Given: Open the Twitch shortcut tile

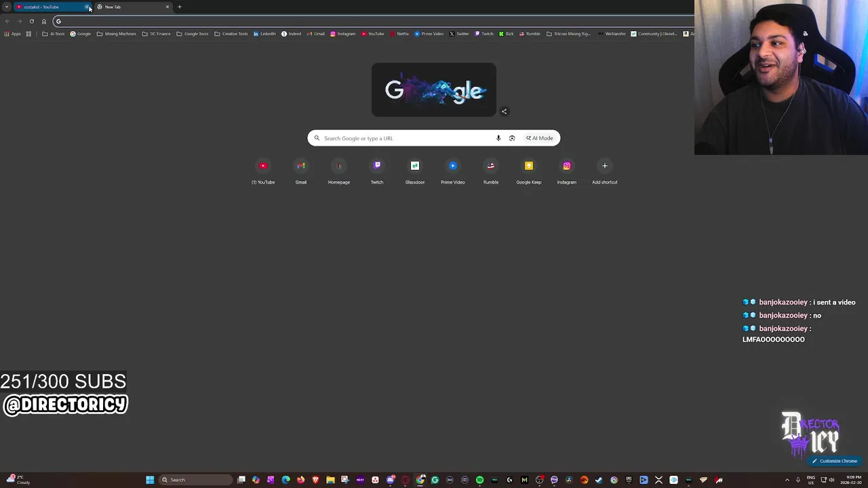Looking at the screenshot, I should click(377, 171).
